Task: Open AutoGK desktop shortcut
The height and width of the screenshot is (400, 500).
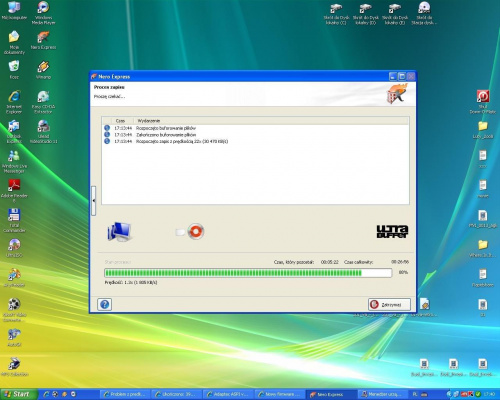Action: 14,337
